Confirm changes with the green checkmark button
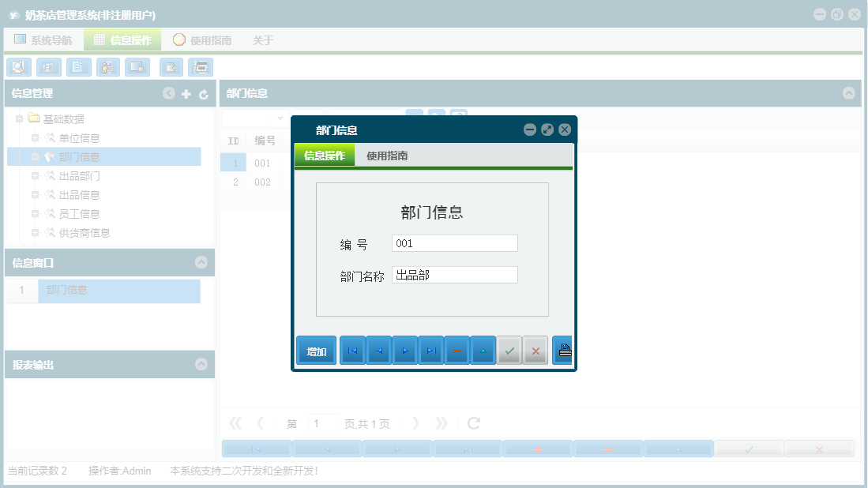The width and height of the screenshot is (868, 488). (x=509, y=350)
